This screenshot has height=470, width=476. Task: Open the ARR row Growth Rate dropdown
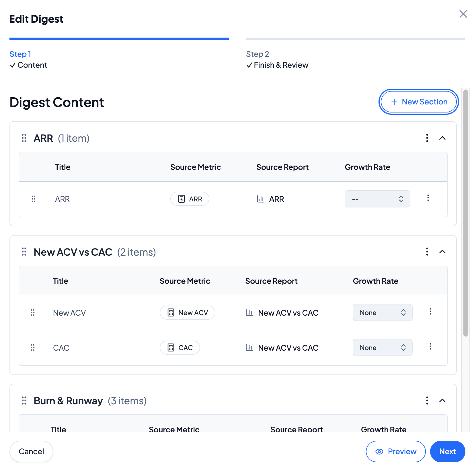coord(377,199)
